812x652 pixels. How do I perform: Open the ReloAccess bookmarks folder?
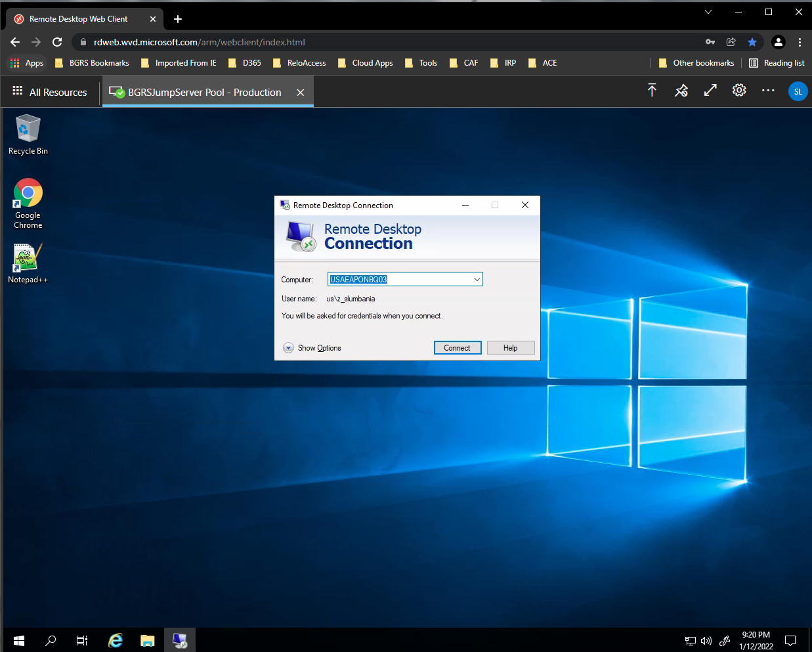tap(299, 63)
